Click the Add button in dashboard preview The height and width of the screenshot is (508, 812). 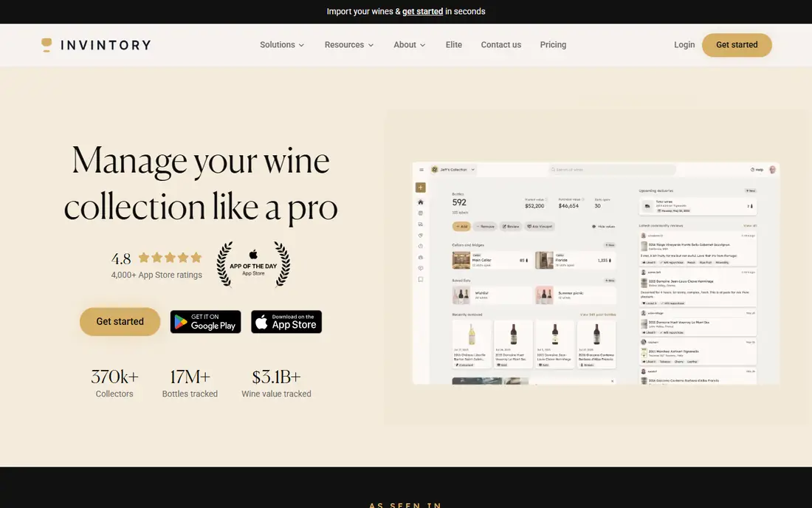click(x=461, y=226)
